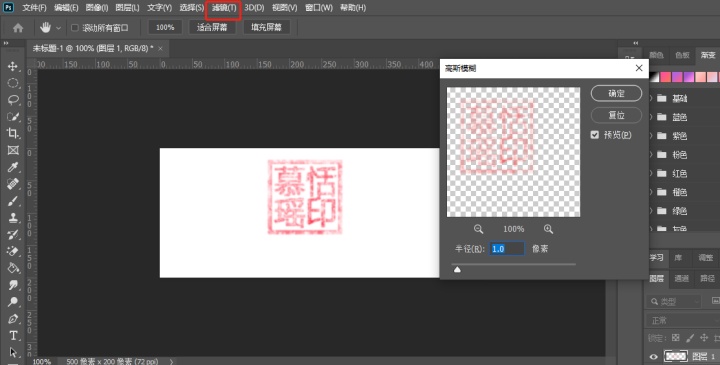Select the Move tool
Screen dimensions: 720x365
coord(13,66)
